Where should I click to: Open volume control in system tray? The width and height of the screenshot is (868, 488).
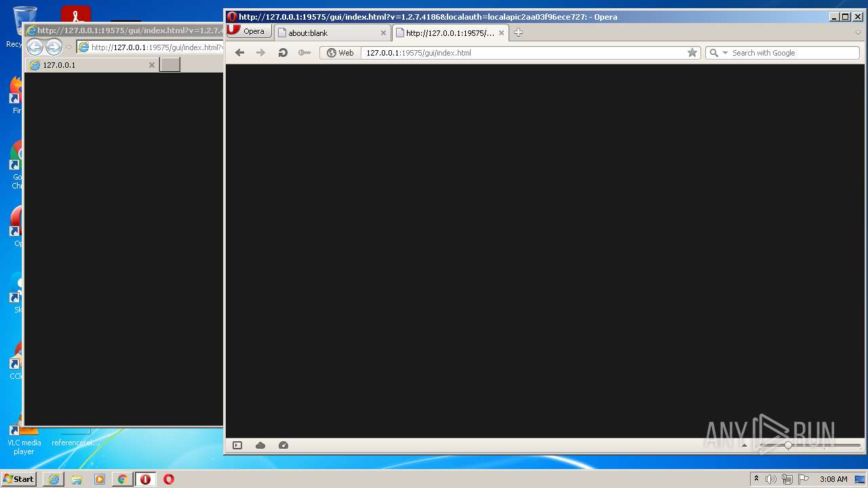(771, 479)
